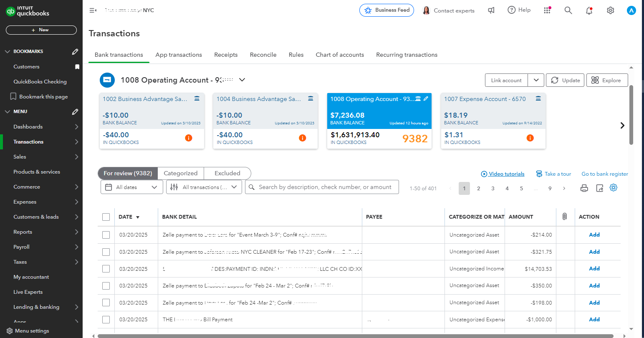Viewport: 644px width, 338px height.
Task: Open the settings gear in header
Action: point(610,10)
